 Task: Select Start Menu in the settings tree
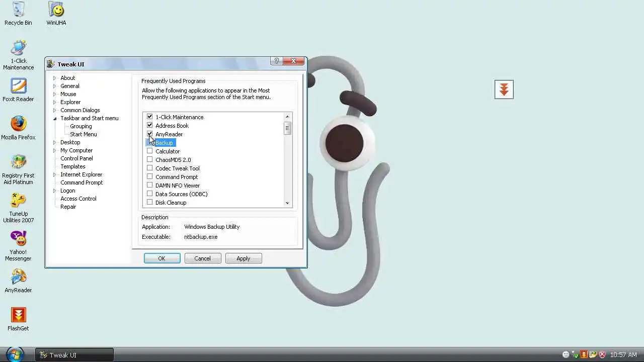pos(83,134)
